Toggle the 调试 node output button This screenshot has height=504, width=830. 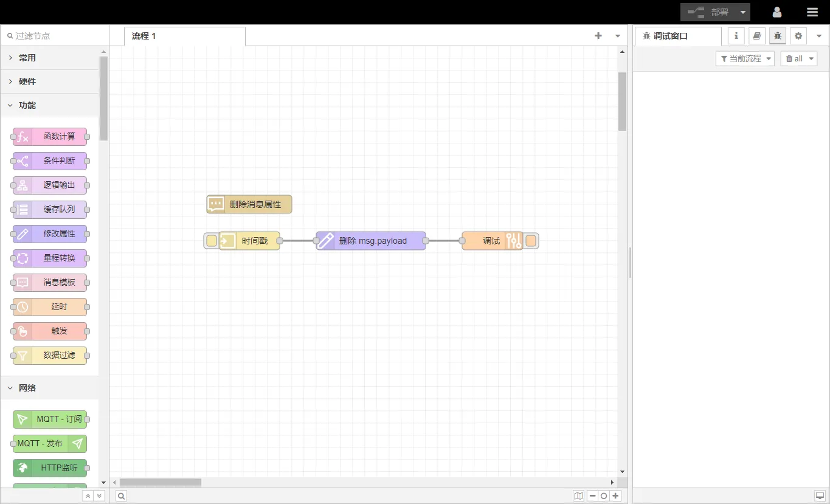pos(531,241)
